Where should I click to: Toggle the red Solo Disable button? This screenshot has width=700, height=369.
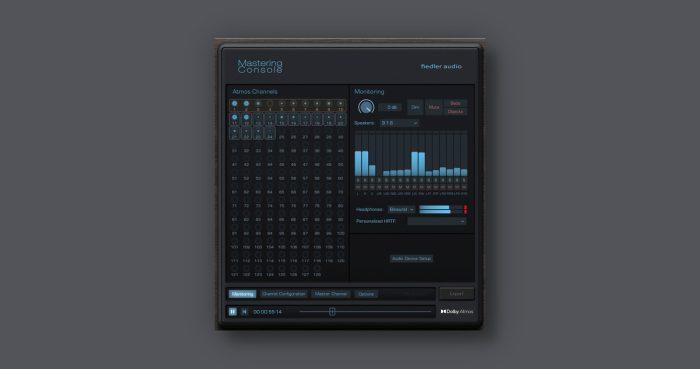coord(455,108)
